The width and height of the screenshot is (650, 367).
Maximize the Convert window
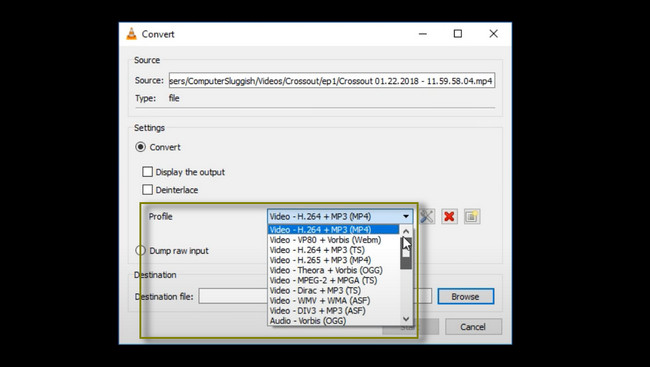pyautogui.click(x=458, y=34)
